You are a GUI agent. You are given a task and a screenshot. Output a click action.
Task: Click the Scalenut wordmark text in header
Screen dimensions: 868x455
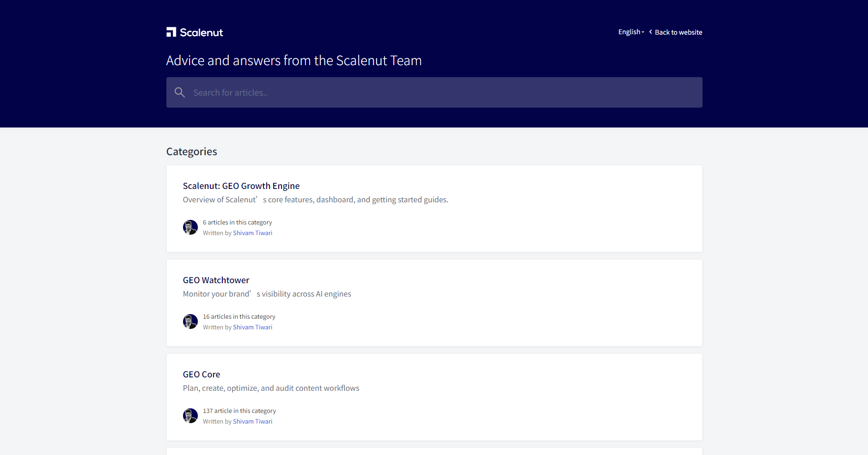(x=201, y=32)
